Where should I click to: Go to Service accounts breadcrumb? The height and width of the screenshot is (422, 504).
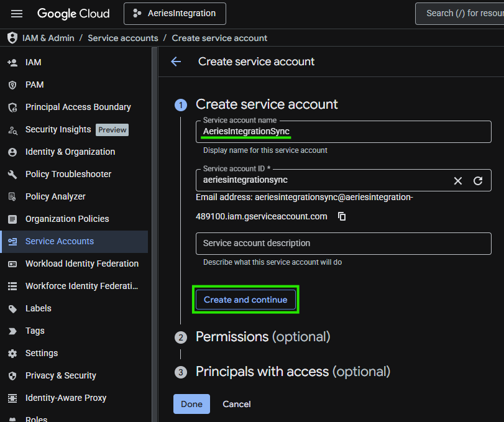(x=123, y=38)
